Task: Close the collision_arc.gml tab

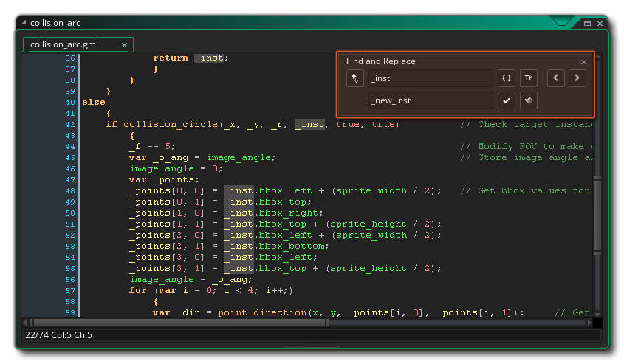Action: coord(124,45)
